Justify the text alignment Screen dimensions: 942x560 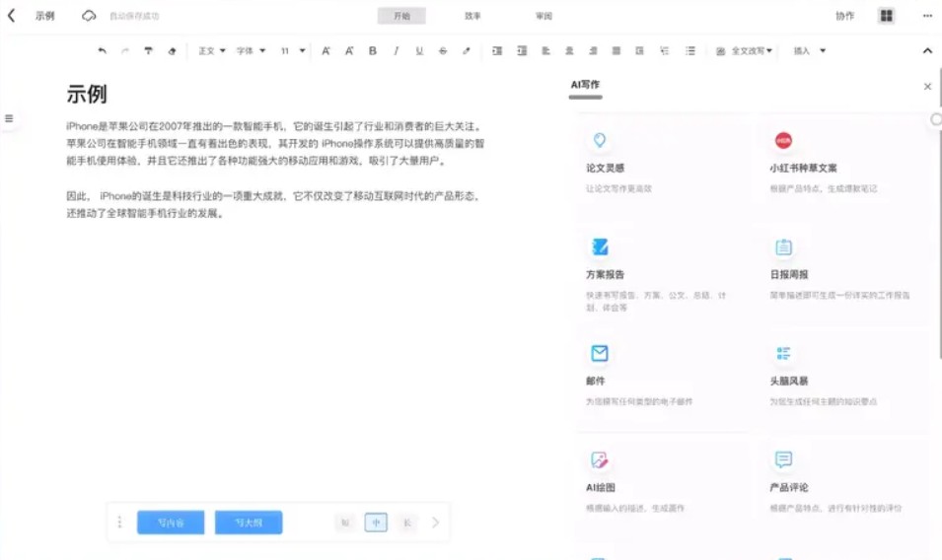pos(616,51)
